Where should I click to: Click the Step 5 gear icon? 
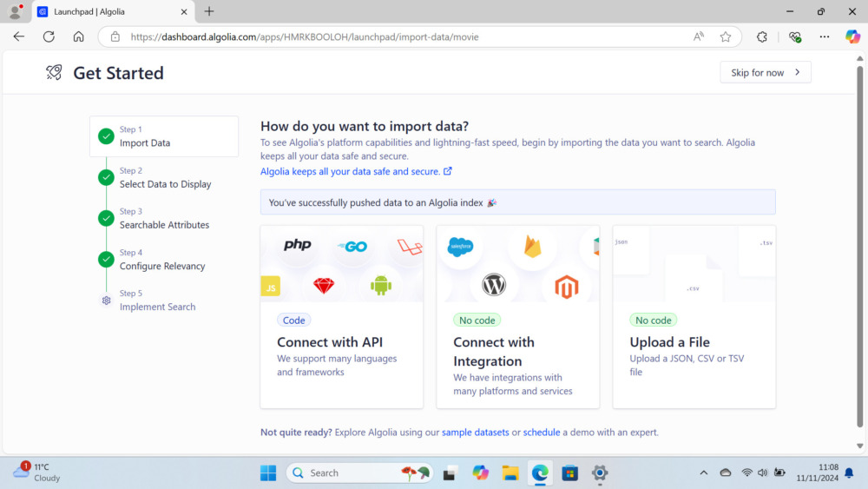click(x=106, y=301)
